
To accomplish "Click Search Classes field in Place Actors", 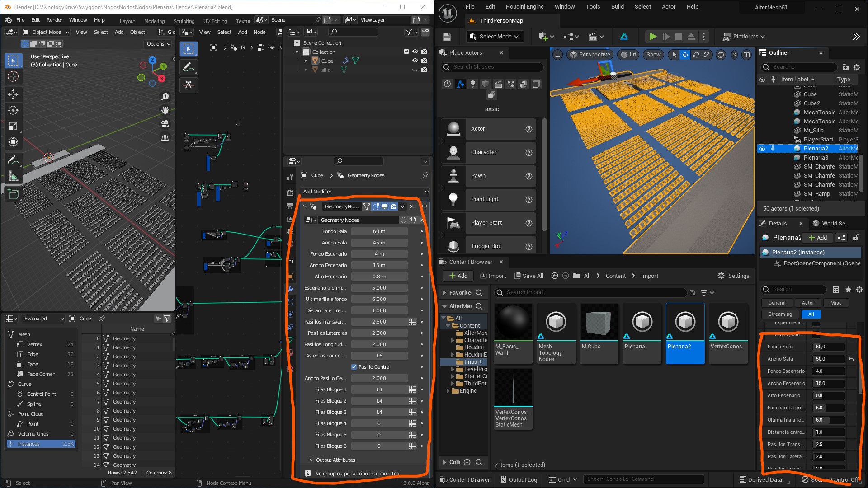I will point(492,67).
